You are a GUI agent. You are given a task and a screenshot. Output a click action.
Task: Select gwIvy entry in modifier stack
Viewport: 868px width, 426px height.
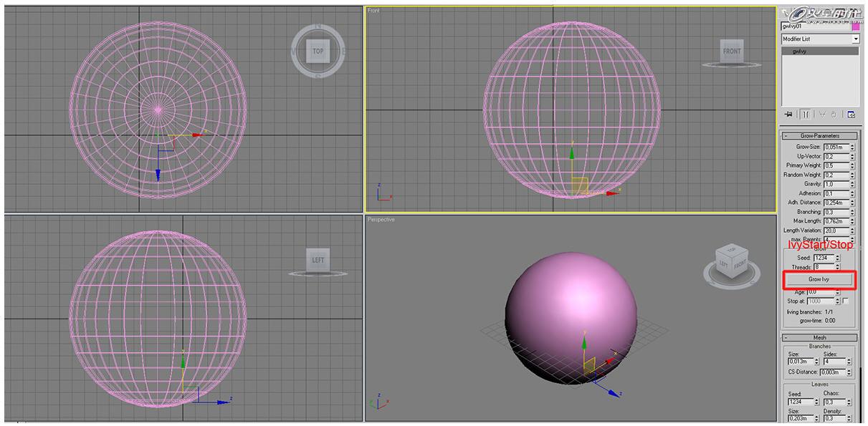819,51
